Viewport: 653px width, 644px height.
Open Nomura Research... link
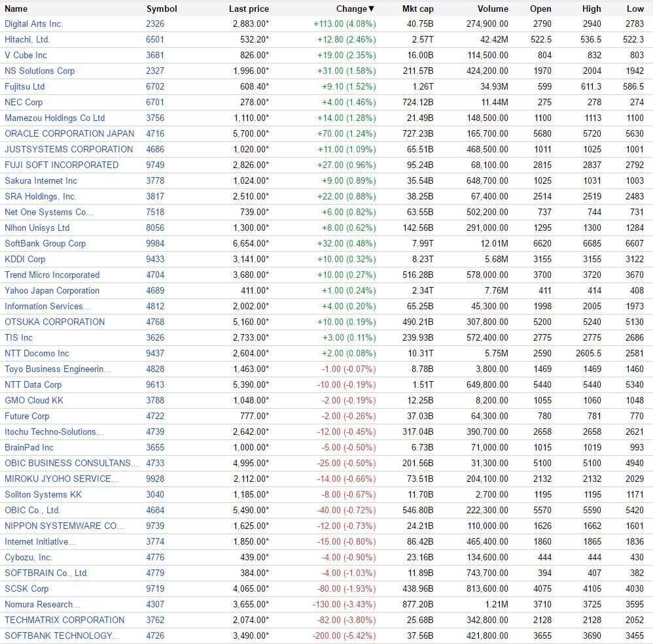click(x=43, y=605)
